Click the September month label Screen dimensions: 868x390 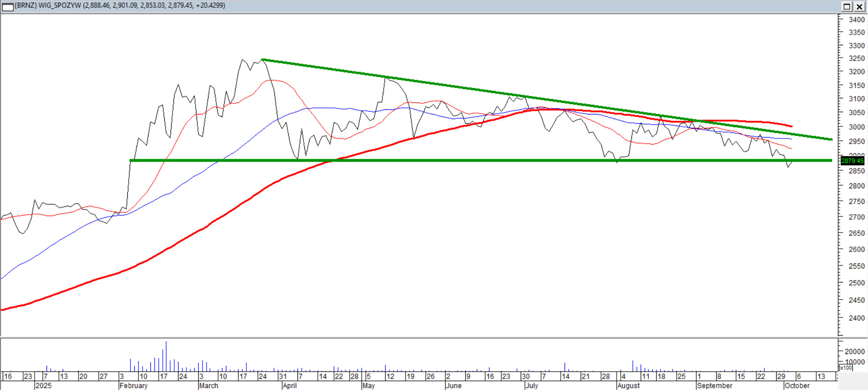[714, 385]
